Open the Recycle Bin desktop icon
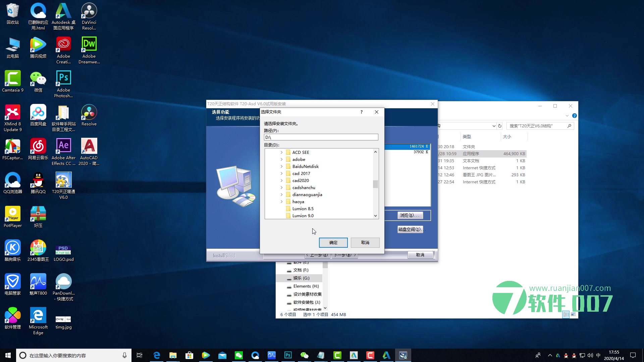The height and width of the screenshot is (362, 644). [x=13, y=13]
